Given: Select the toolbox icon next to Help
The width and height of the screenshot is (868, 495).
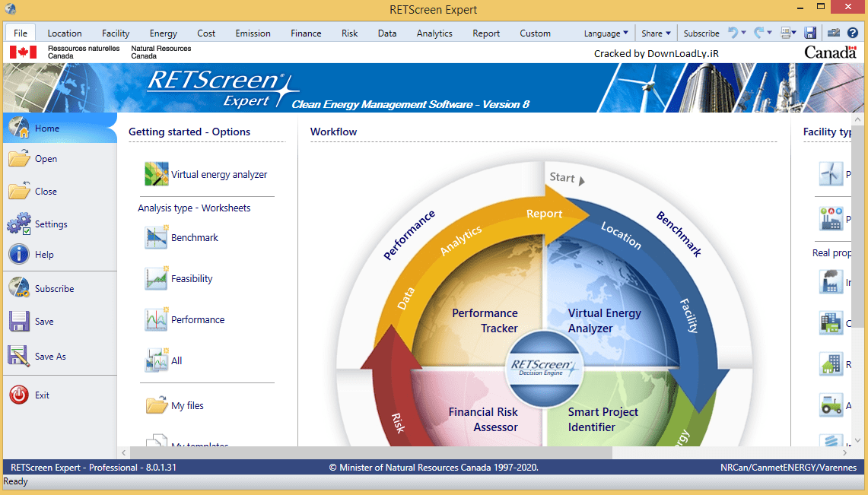Looking at the screenshot, I should click(x=833, y=32).
